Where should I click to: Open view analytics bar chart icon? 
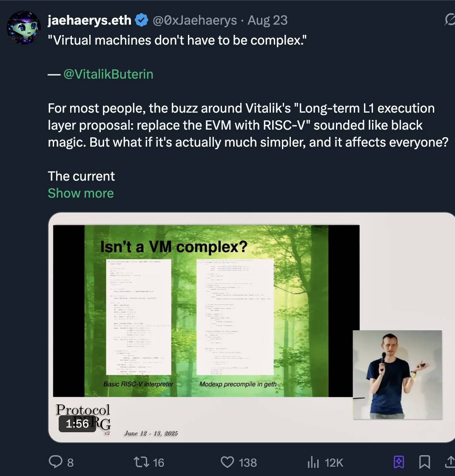click(x=313, y=462)
